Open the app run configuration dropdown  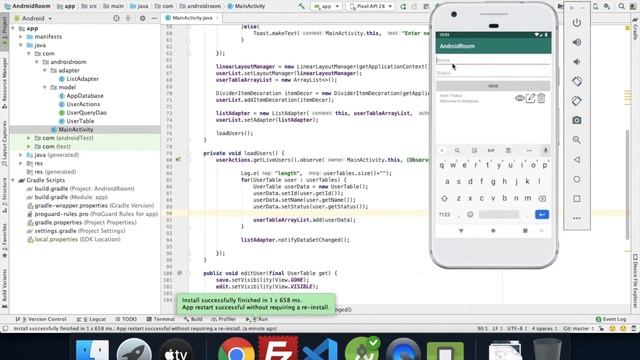pyautogui.click(x=327, y=6)
